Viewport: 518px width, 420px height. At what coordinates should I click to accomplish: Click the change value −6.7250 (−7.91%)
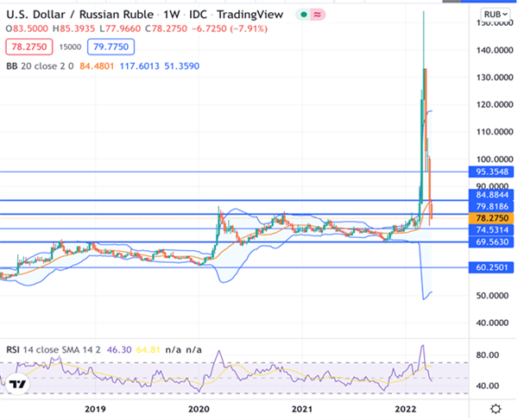click(230, 29)
